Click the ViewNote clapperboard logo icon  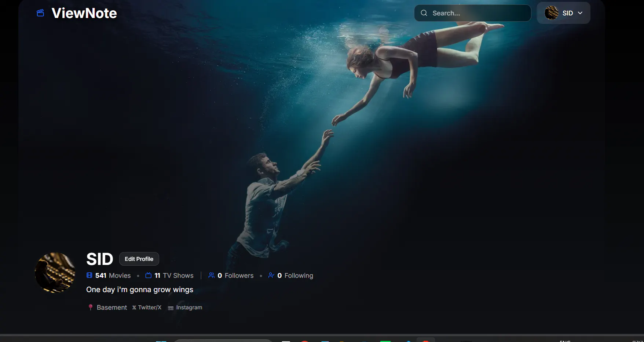click(x=40, y=13)
